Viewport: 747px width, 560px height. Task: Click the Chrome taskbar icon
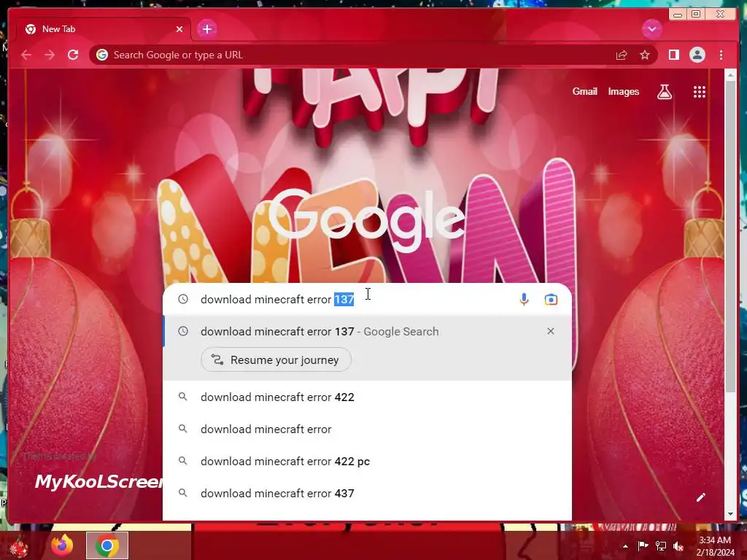point(107,545)
